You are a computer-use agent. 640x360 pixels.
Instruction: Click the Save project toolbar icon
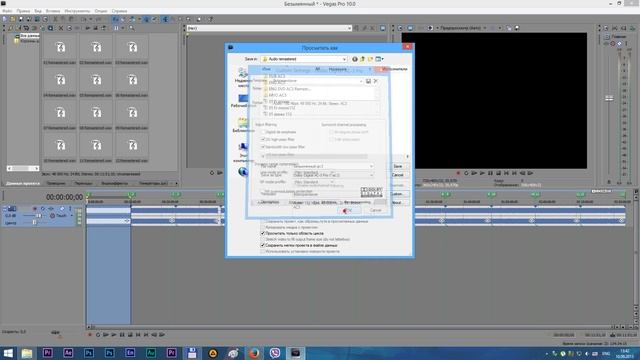click(x=21, y=19)
